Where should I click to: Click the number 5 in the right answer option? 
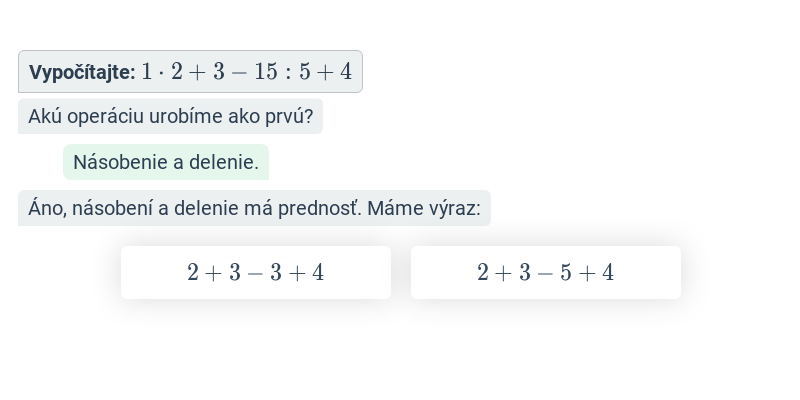565,272
